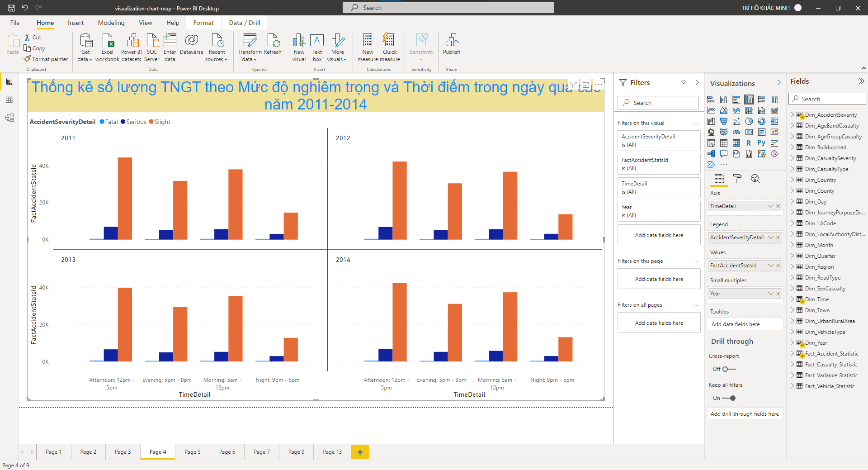Open Year small multiples field dropdown
The width and height of the screenshot is (868, 470).
(x=771, y=294)
